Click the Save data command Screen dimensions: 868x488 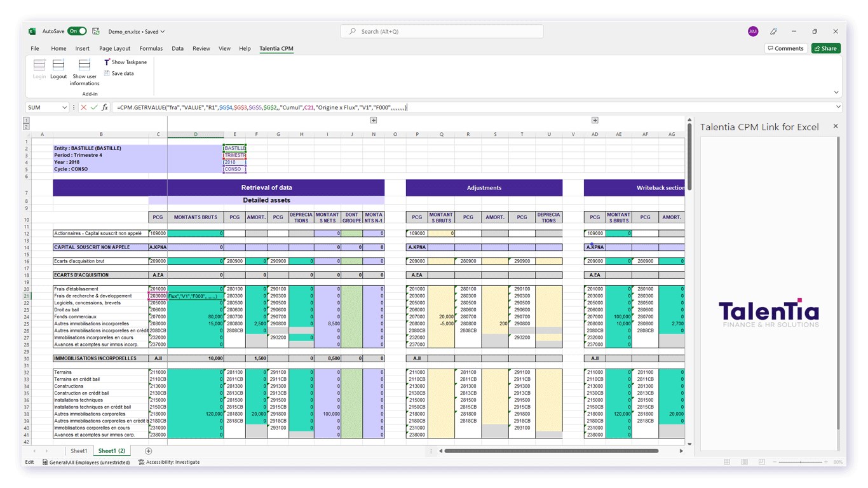[119, 74]
